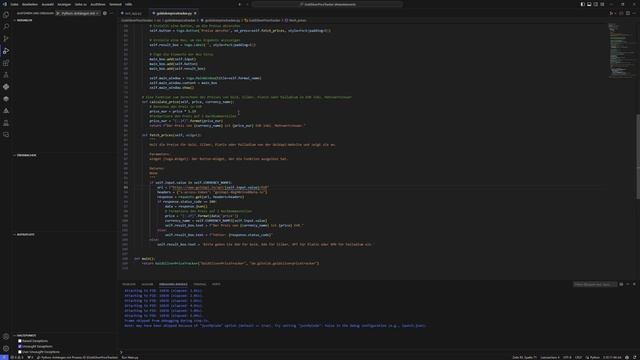
Task: Open the Datei menu
Action: point(14,4)
